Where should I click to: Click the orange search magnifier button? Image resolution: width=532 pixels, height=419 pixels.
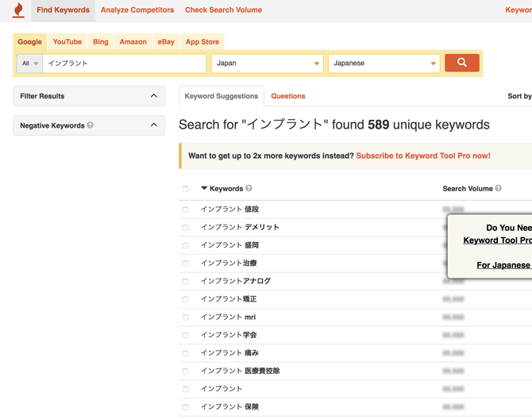pyautogui.click(x=461, y=63)
